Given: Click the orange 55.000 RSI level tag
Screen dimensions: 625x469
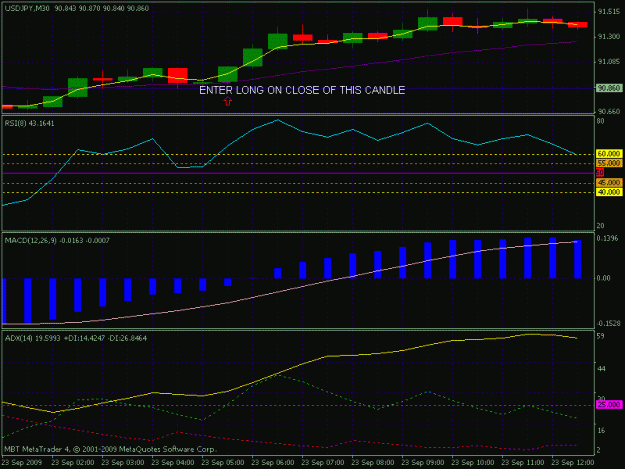Looking at the screenshot, I should 609,163.
